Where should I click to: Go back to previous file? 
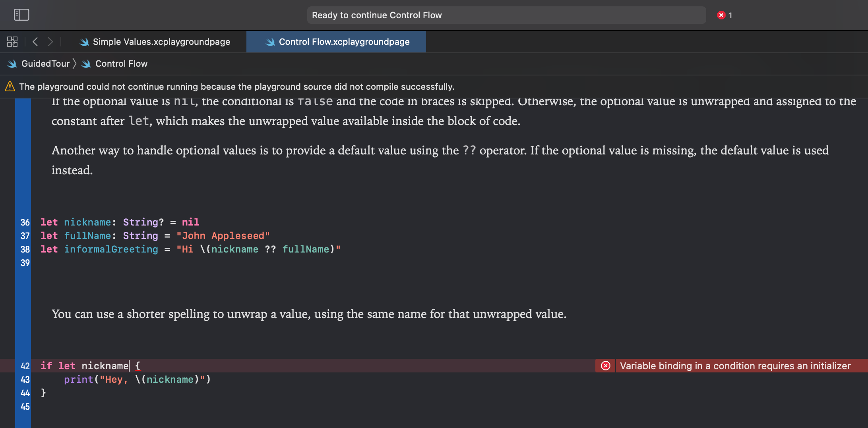[35, 42]
